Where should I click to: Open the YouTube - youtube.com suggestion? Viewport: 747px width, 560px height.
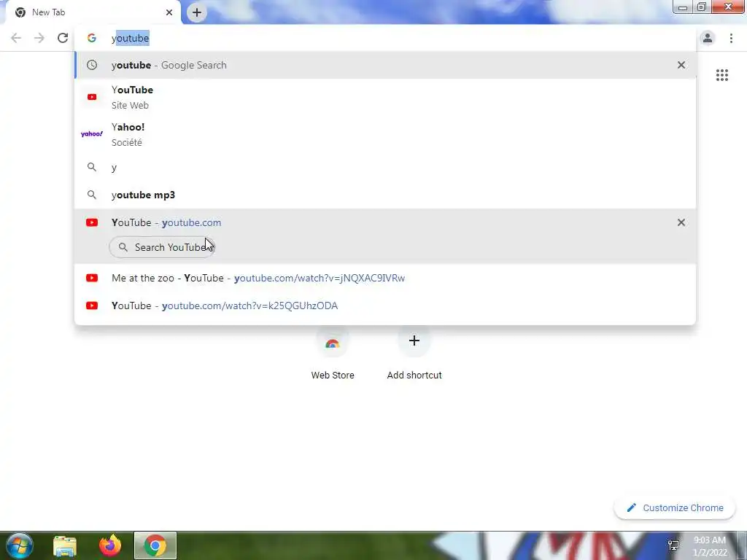click(385, 222)
